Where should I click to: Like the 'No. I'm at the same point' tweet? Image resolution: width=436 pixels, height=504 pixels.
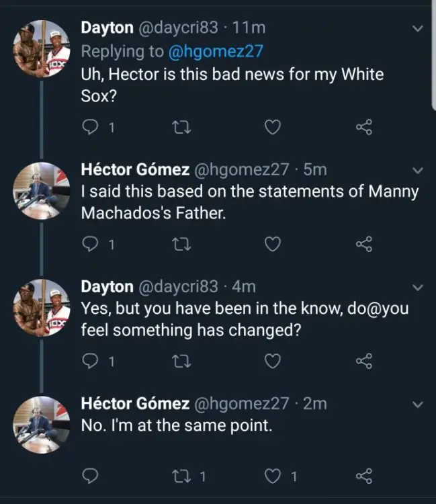272,476
